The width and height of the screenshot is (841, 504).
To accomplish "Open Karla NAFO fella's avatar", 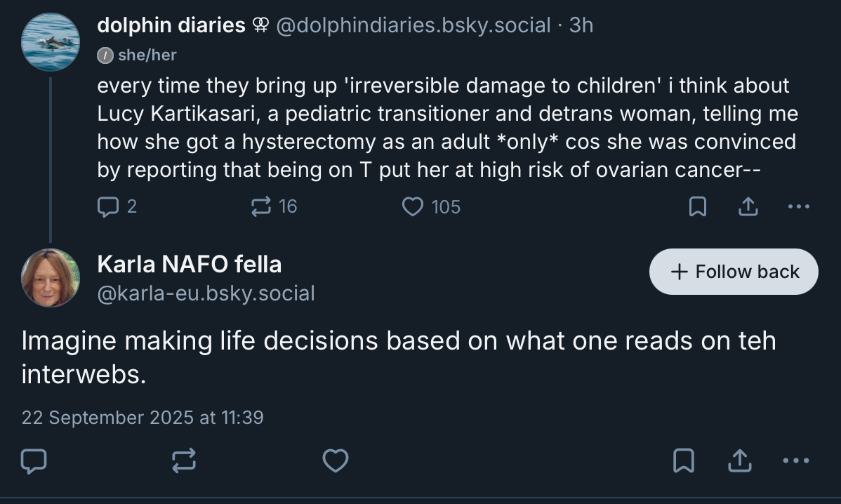I will 50,277.
